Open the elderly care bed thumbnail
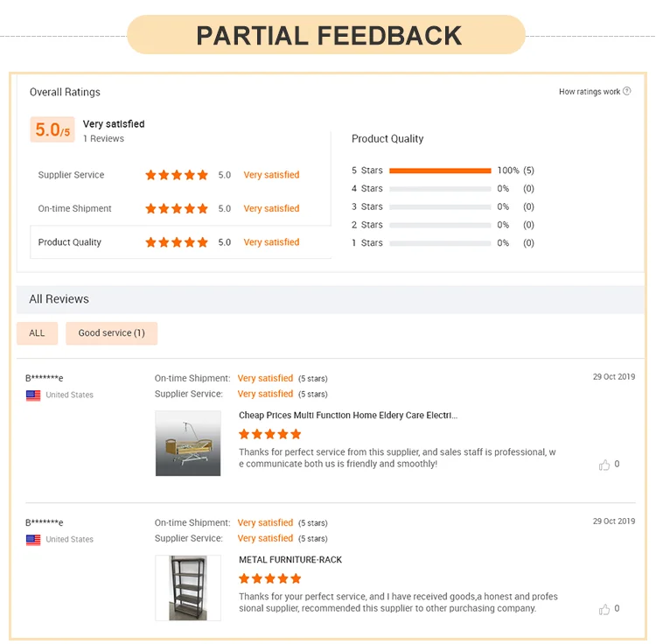The width and height of the screenshot is (656, 644). coord(188,444)
